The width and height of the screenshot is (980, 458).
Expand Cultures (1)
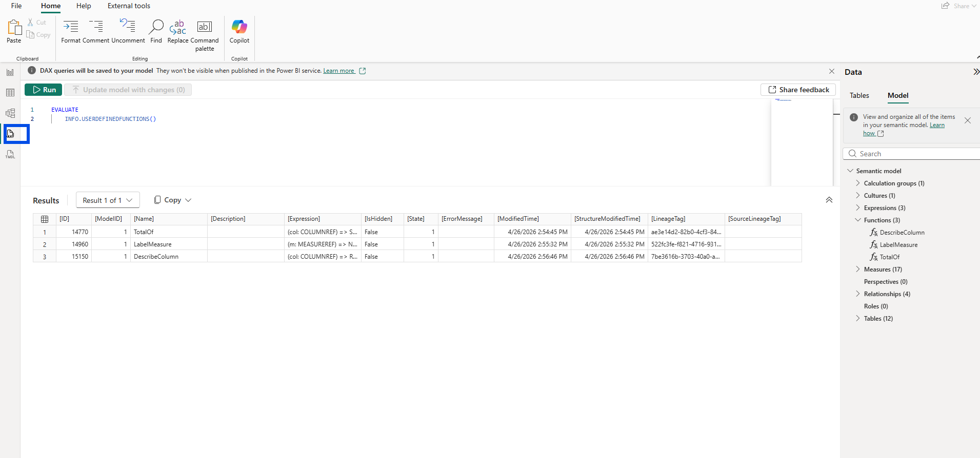[x=858, y=195]
